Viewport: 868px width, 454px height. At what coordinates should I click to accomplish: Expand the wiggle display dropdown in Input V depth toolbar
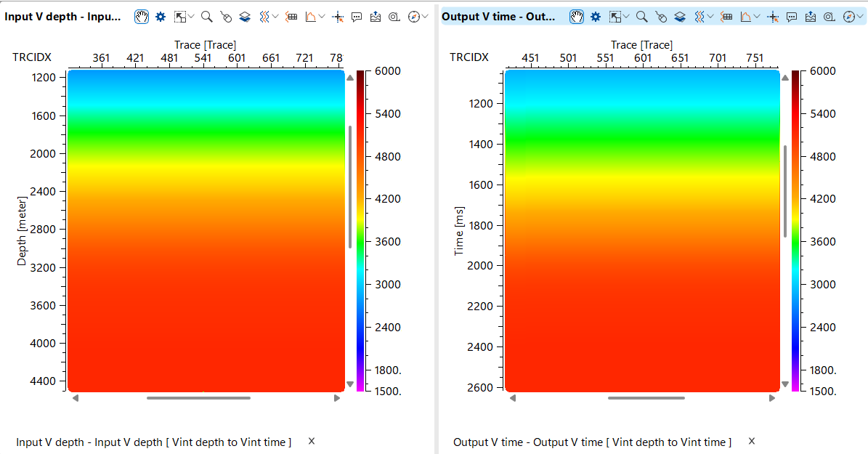click(x=276, y=17)
